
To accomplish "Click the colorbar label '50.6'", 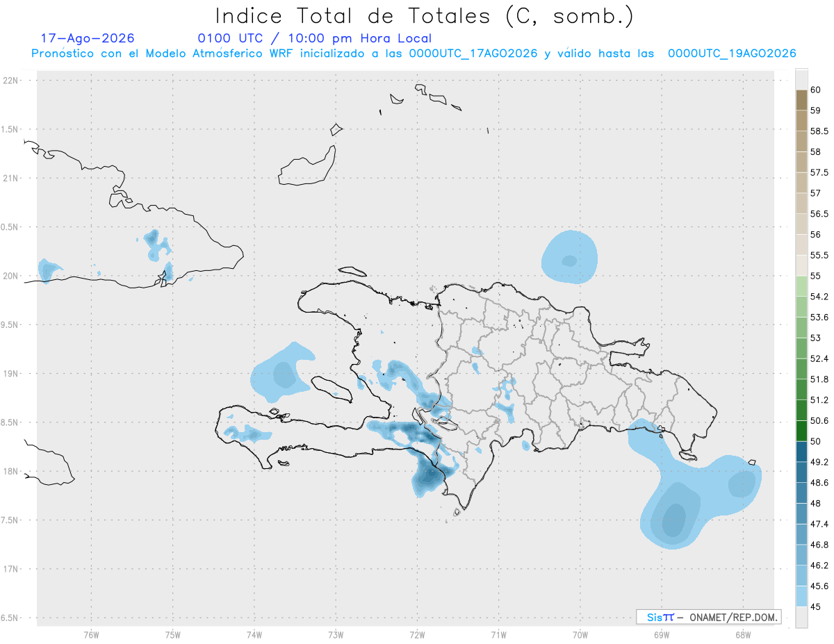I will click(819, 420).
